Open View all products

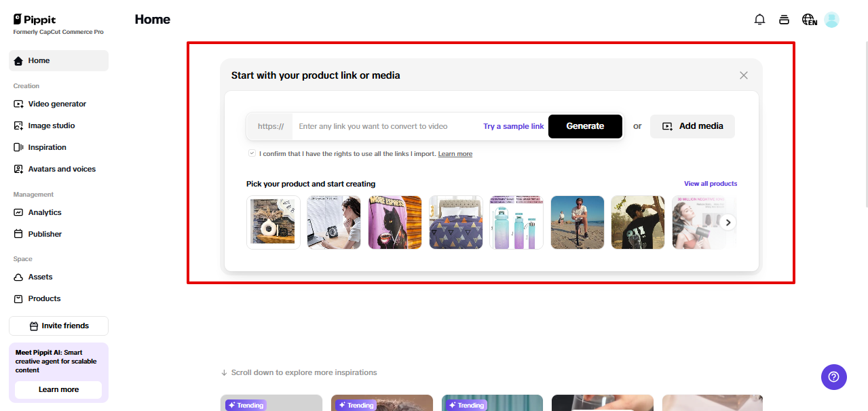[710, 183]
